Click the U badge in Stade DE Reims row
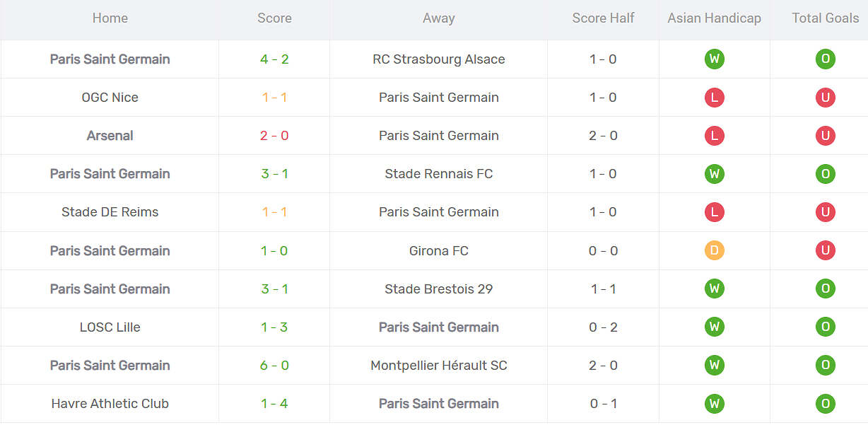The height and width of the screenshot is (425, 868). point(825,212)
